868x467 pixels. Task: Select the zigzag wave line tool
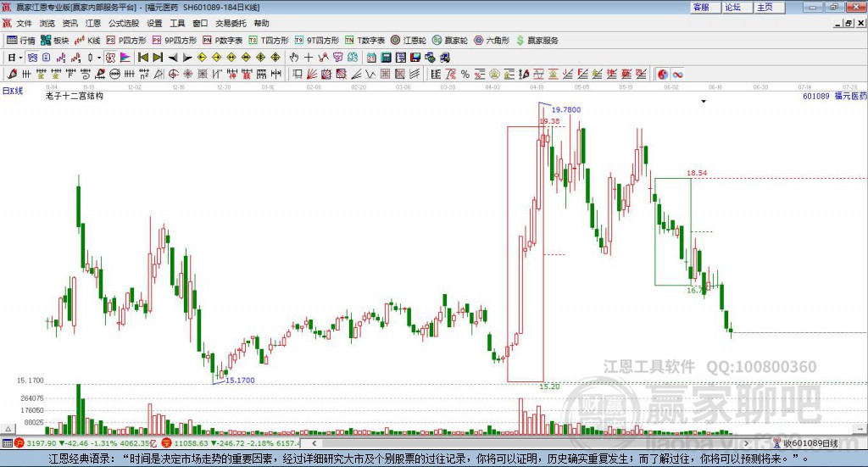370,74
